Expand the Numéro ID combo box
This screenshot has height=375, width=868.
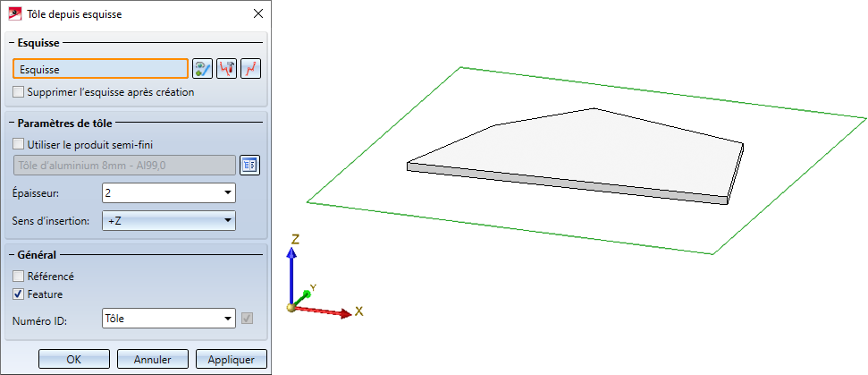pyautogui.click(x=227, y=319)
